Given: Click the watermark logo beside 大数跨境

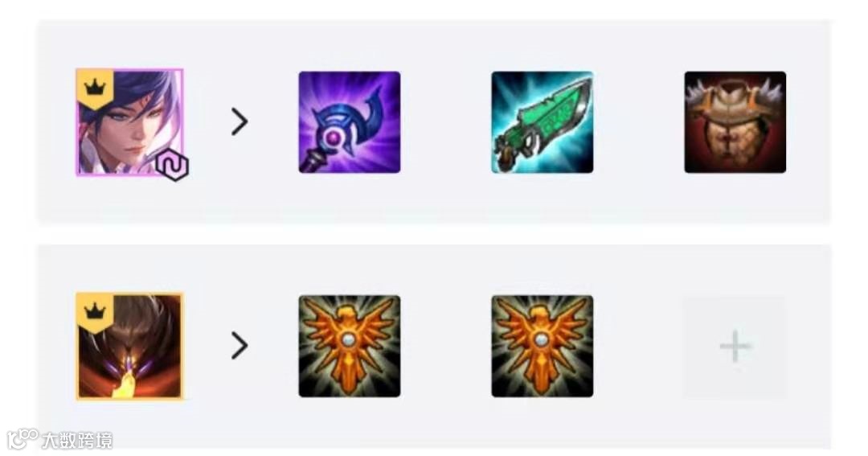Looking at the screenshot, I should pyautogui.click(x=23, y=439).
